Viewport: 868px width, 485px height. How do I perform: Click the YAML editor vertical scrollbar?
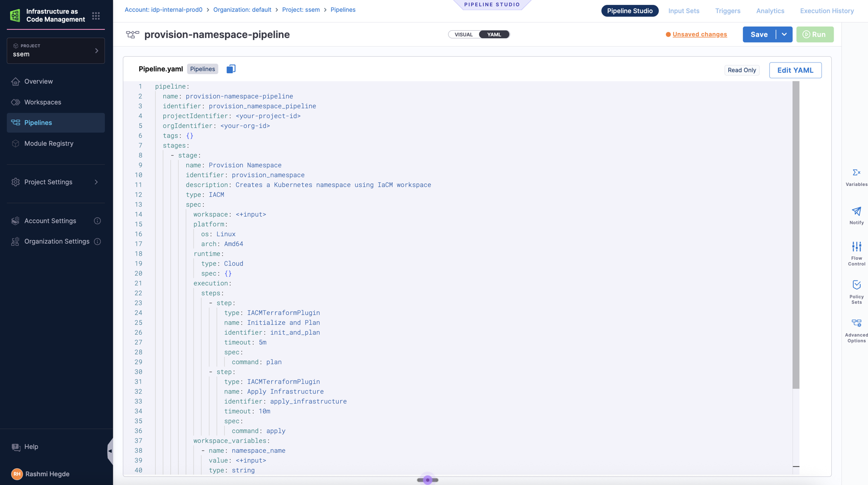[796, 235]
